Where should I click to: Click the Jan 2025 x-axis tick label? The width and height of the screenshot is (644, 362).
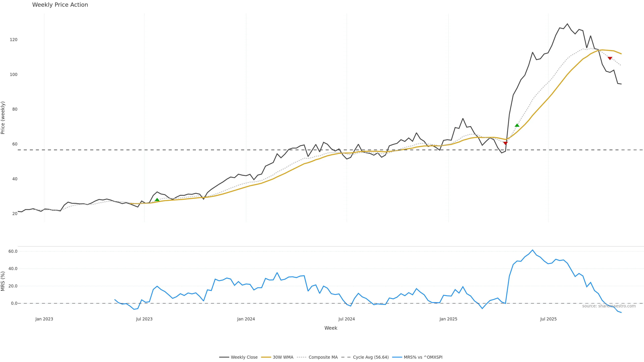(448, 319)
